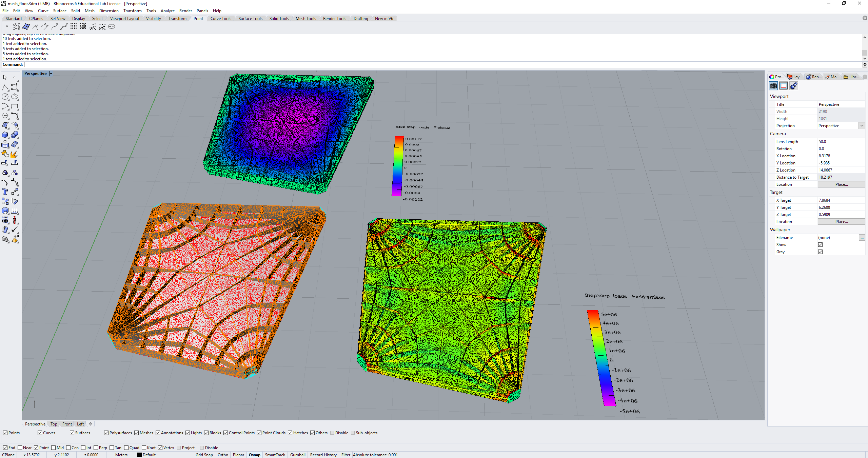
Task: Open viewport camera settings in Properties panel
Action: tap(773, 86)
